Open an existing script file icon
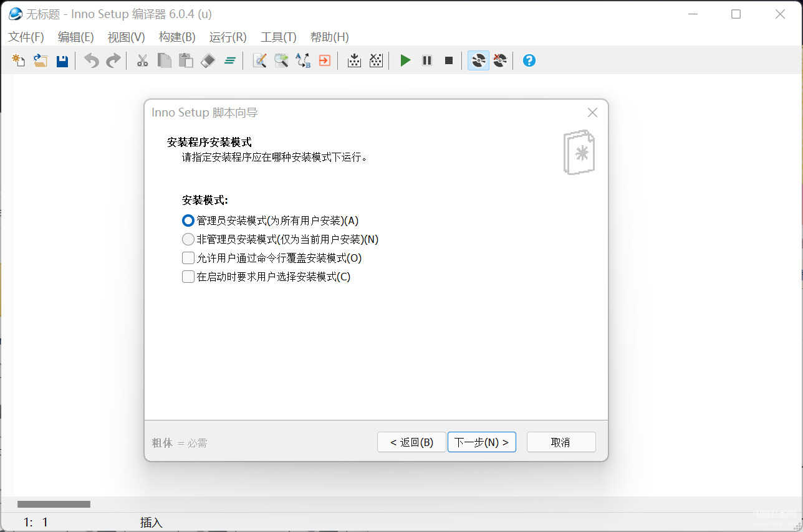Image resolution: width=803 pixels, height=532 pixels. point(41,60)
